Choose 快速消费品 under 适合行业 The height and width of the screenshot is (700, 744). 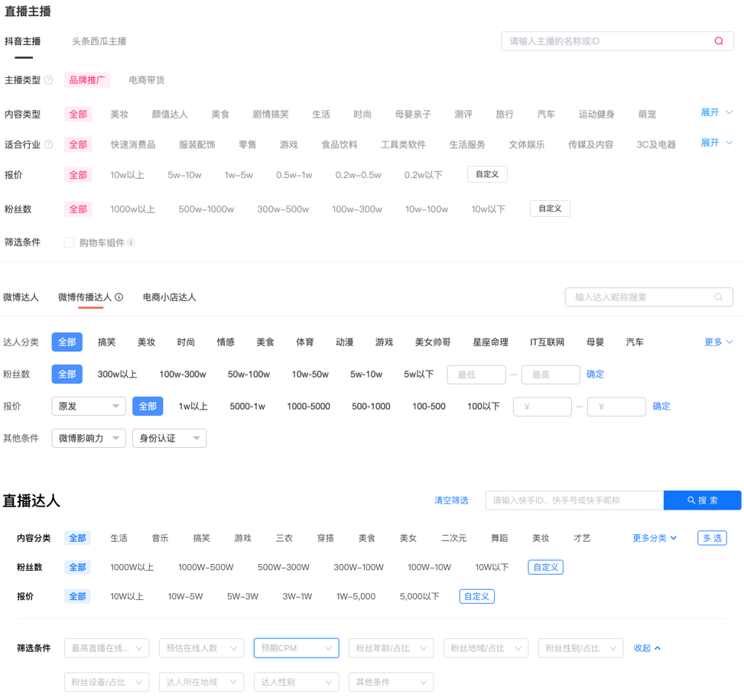(x=133, y=144)
